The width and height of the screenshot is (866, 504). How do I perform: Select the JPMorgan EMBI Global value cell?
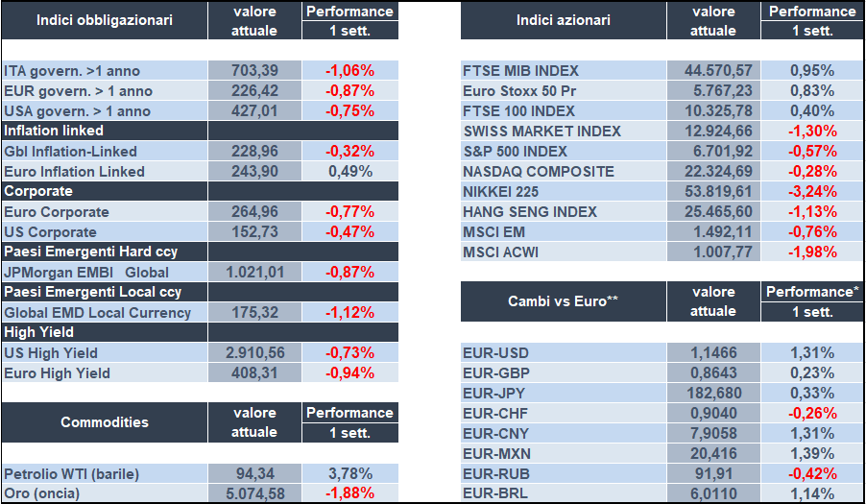click(254, 272)
